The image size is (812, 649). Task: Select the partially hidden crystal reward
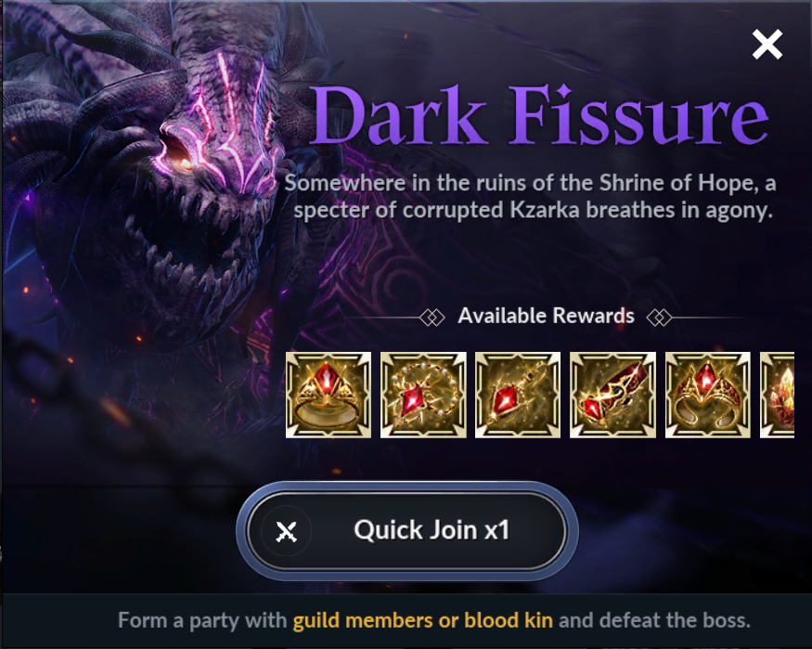(x=778, y=395)
